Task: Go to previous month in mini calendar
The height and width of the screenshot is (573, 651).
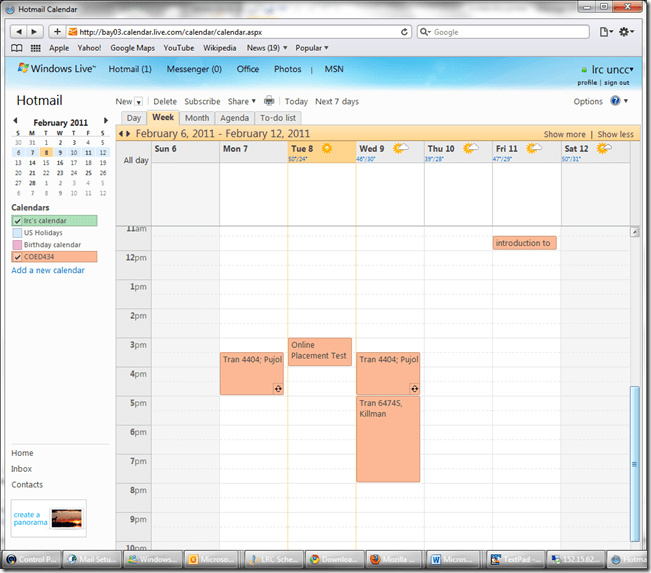Action: pos(15,121)
